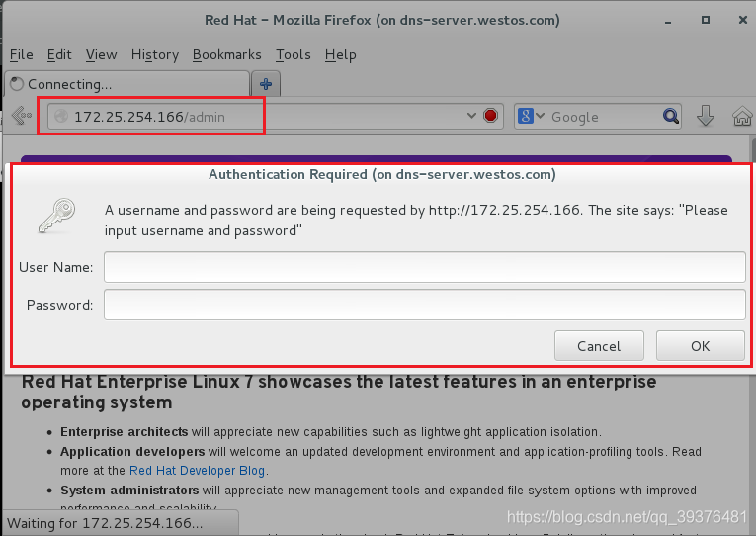
Task: Minimize the Firefox window
Action: tap(668, 21)
